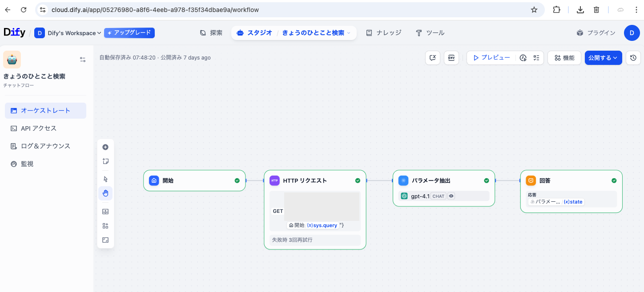The height and width of the screenshot is (292, 644).
Task: Click the robot app icon in sidebar
Action: [x=12, y=60]
